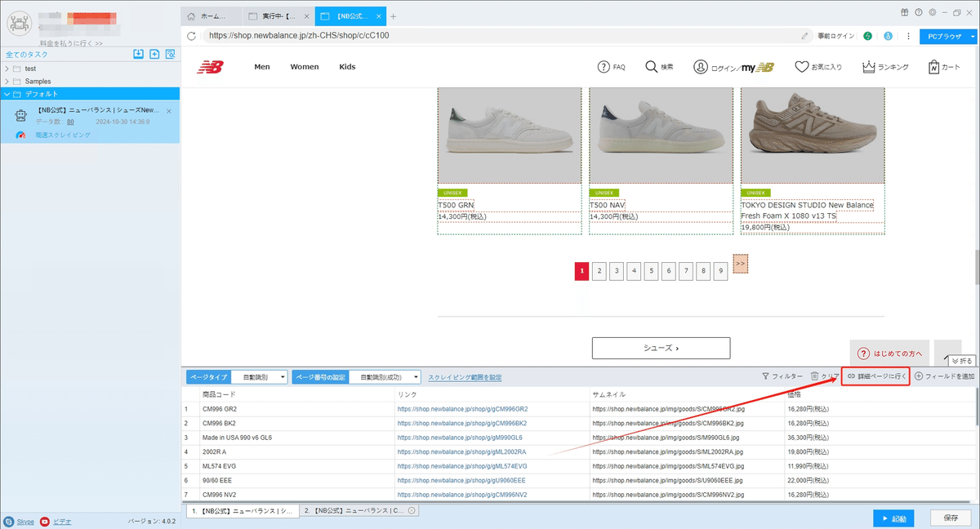Click the フィルター button

click(782, 376)
